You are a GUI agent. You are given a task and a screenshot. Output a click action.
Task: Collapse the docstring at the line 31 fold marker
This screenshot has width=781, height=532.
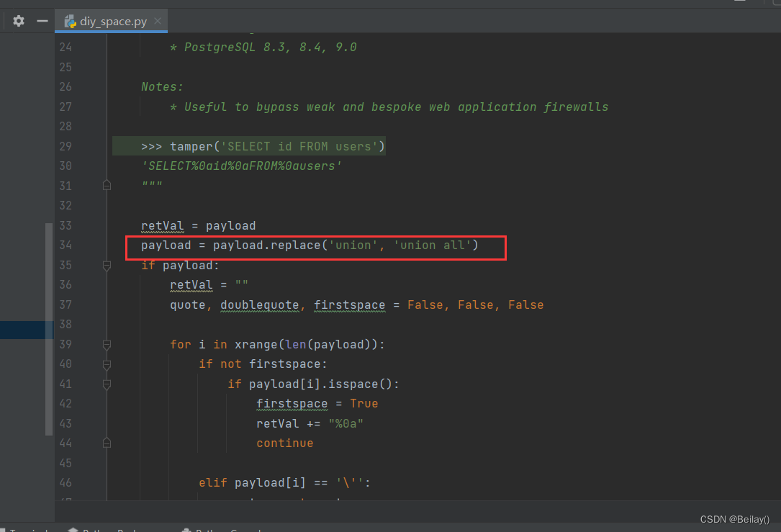(x=107, y=185)
